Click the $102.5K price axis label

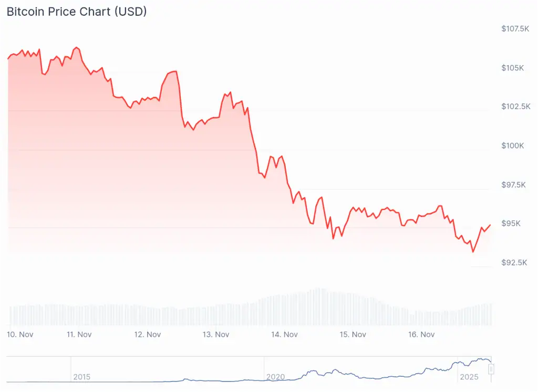click(x=515, y=107)
